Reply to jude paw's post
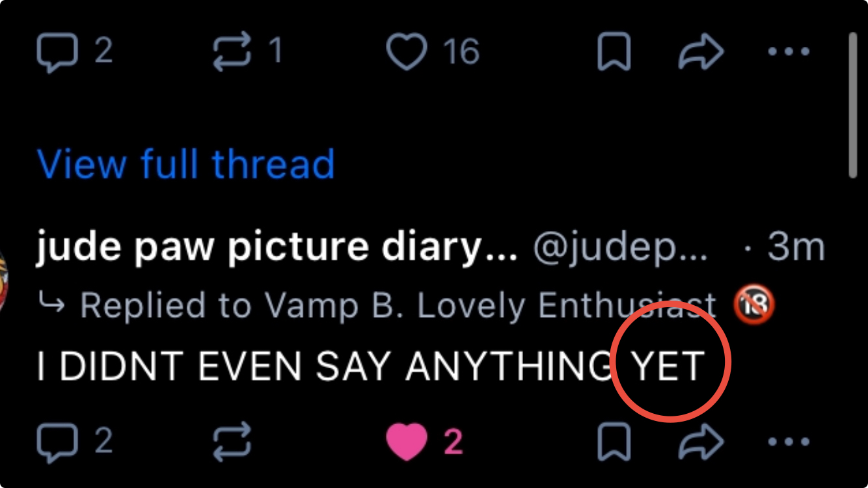 click(x=57, y=442)
